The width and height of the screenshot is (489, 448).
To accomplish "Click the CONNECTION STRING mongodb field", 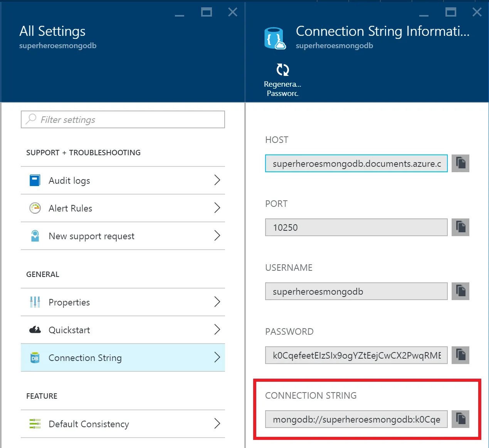I will 356,419.
